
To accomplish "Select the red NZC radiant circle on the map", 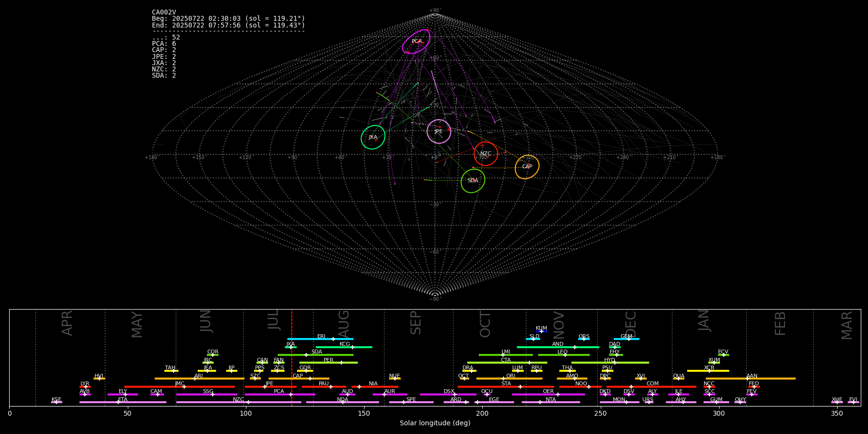I will pyautogui.click(x=486, y=154).
